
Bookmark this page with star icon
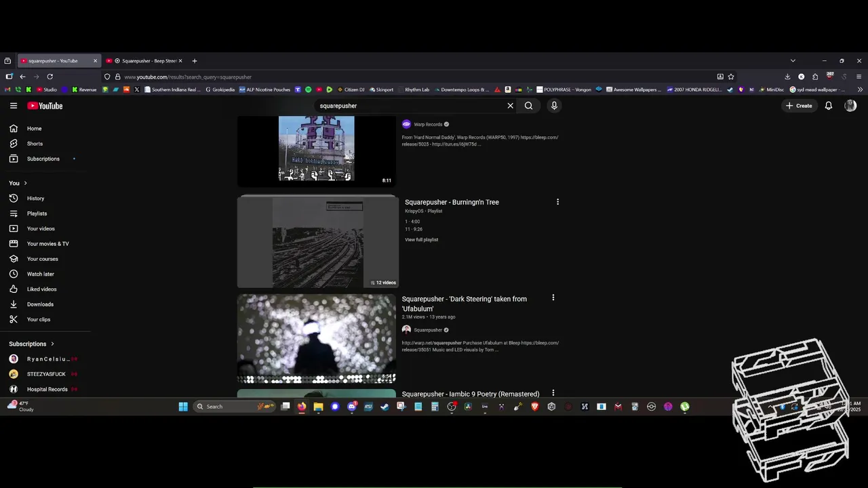pyautogui.click(x=731, y=77)
